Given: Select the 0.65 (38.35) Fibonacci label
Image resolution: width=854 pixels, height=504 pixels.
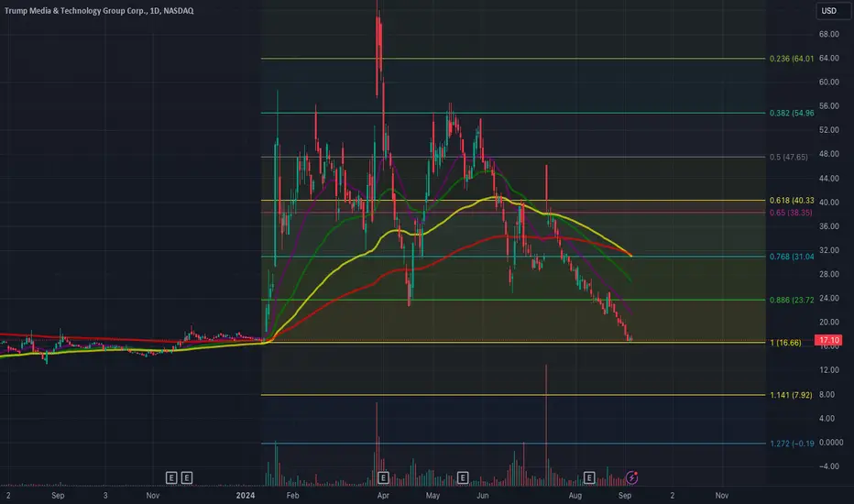Looking at the screenshot, I should click(x=791, y=213).
